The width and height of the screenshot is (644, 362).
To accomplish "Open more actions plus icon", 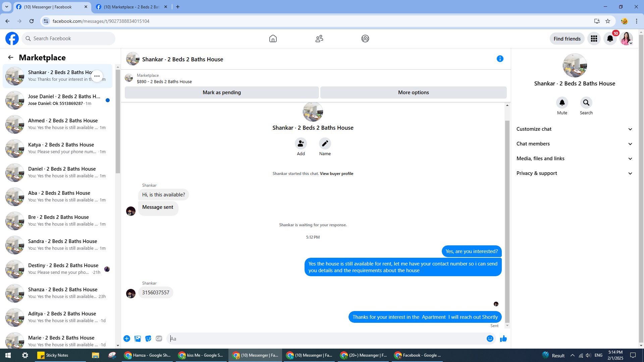I will pos(127,339).
